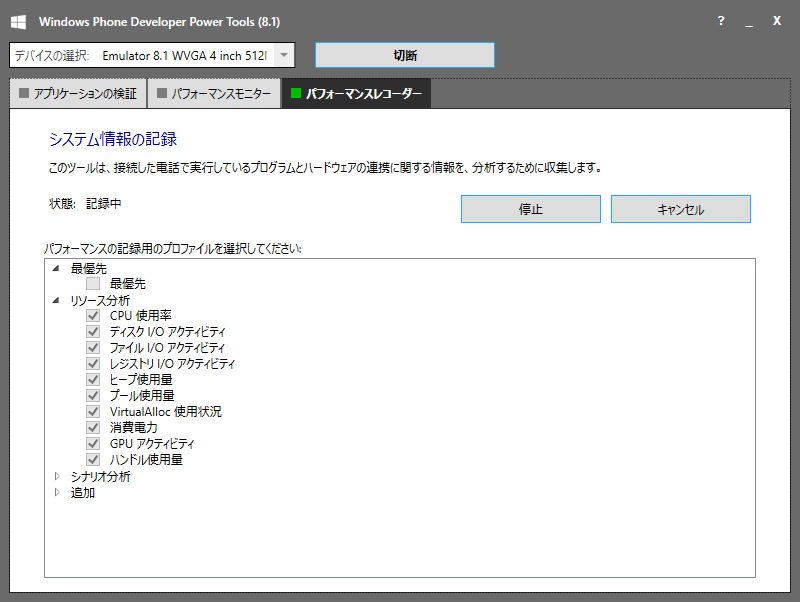Select the リソース分析 tree label
Screen dimensions: 800x602
(100, 300)
